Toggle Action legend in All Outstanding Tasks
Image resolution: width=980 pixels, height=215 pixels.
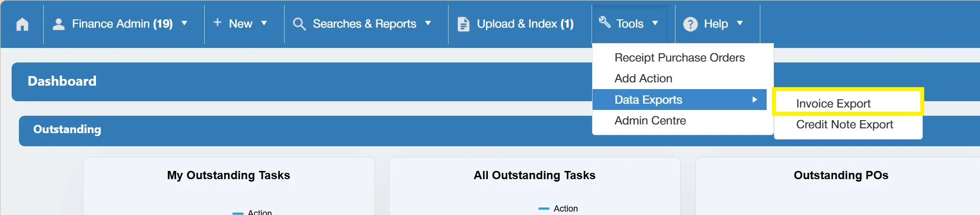pyautogui.click(x=558, y=209)
